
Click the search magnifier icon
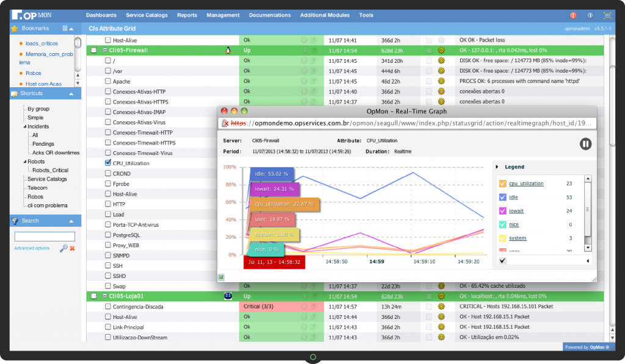[63, 248]
